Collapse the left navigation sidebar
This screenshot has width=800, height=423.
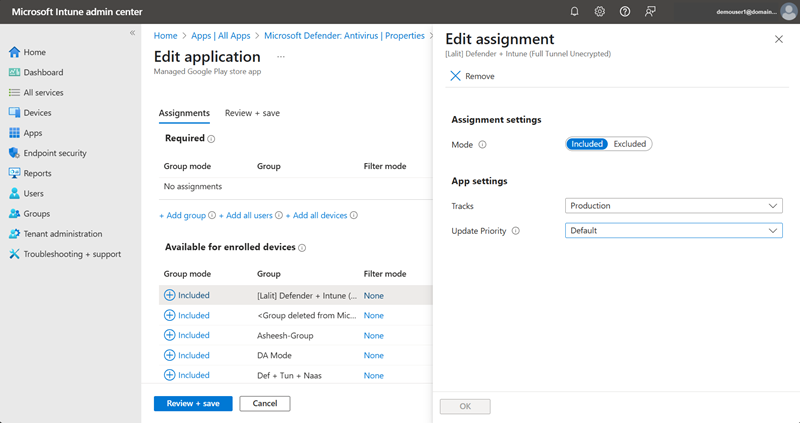[132, 33]
